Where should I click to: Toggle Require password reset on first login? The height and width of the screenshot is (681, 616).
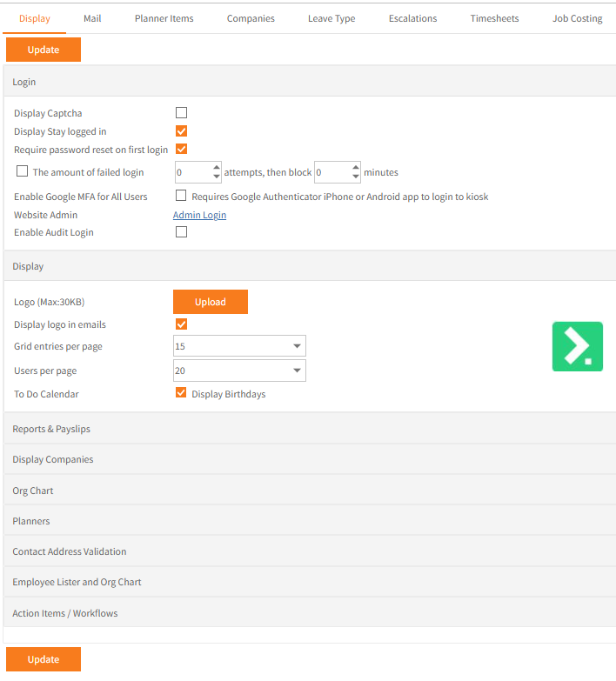pyautogui.click(x=182, y=150)
